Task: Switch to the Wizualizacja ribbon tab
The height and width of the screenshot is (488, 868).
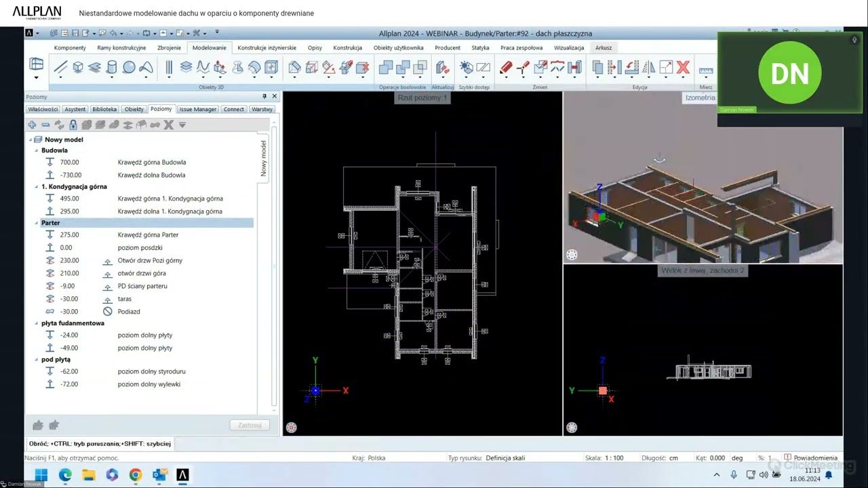Action: [568, 47]
